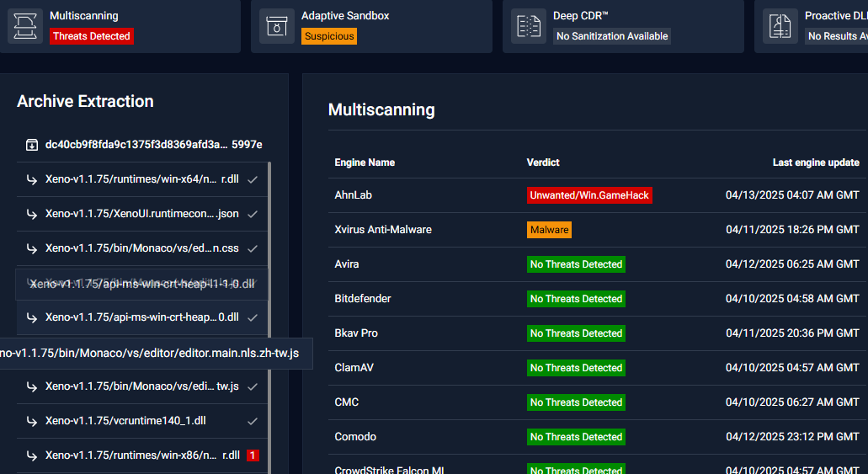Viewport: 868px width, 474px height.
Task: Click the Bitdefender engine name
Action: click(363, 299)
